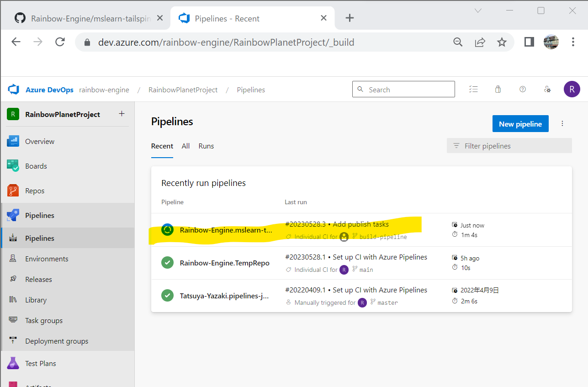Reload the page
The image size is (588, 387).
[x=60, y=42]
